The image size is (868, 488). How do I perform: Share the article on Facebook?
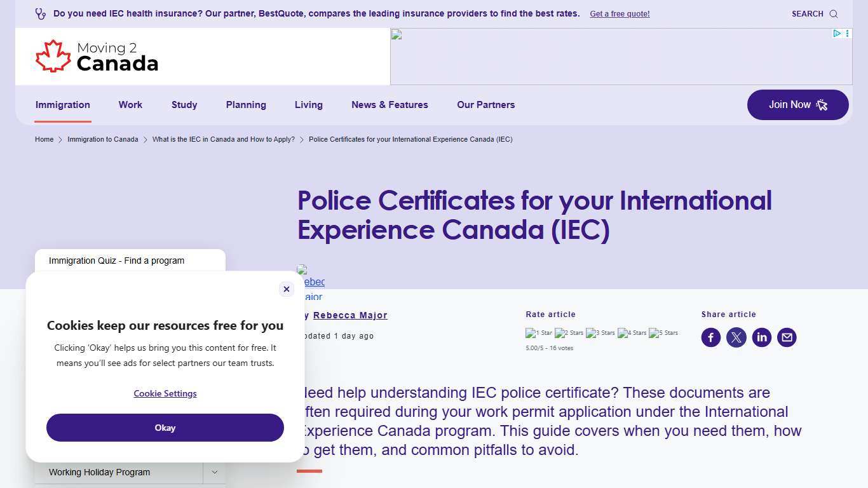[710, 337]
